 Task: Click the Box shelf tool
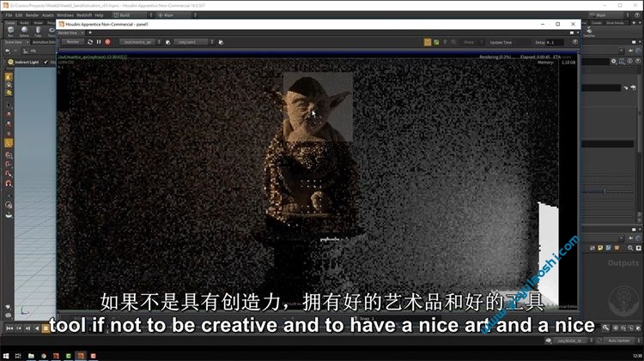point(10,31)
